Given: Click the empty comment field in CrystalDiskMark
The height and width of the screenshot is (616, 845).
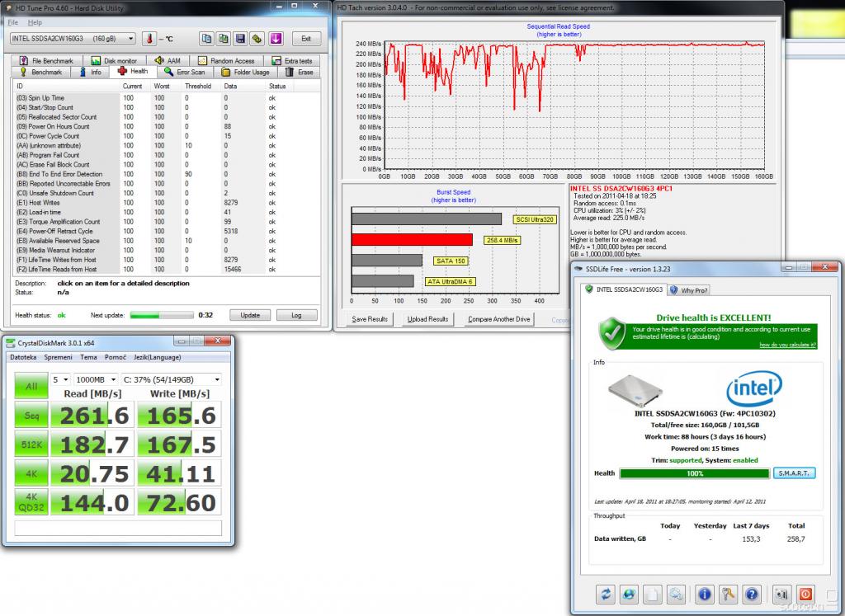Looking at the screenshot, I should (118, 528).
